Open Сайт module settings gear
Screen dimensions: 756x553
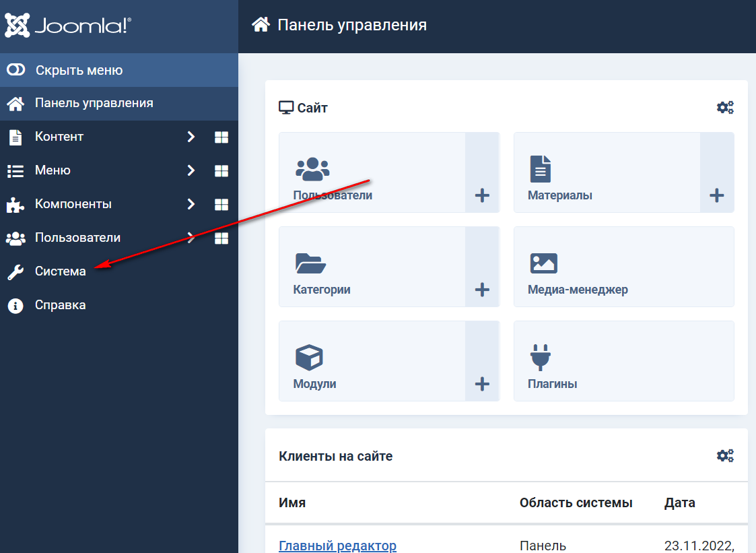[x=725, y=108]
